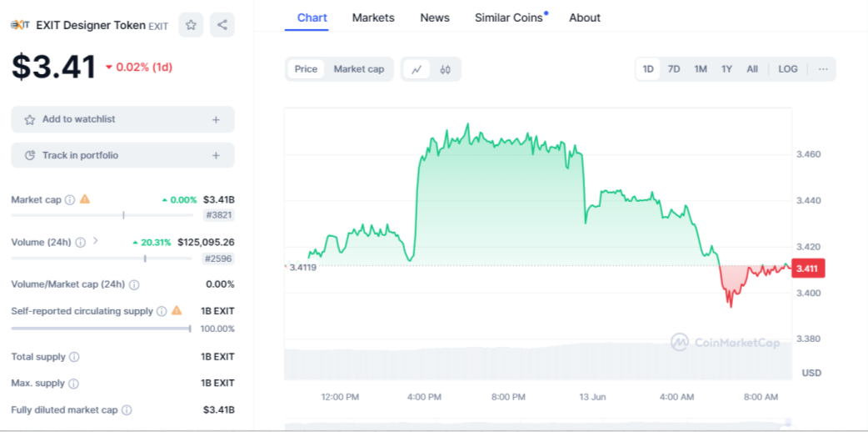Screen dimensions: 868x432
Task: Select the candlestick chart view icon
Action: [445, 69]
